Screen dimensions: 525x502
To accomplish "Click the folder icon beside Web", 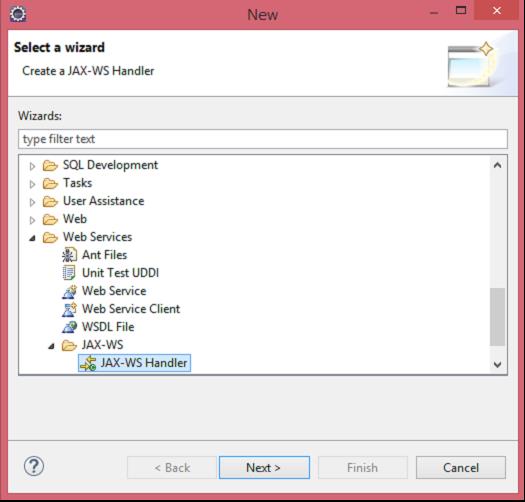I will click(x=50, y=220).
